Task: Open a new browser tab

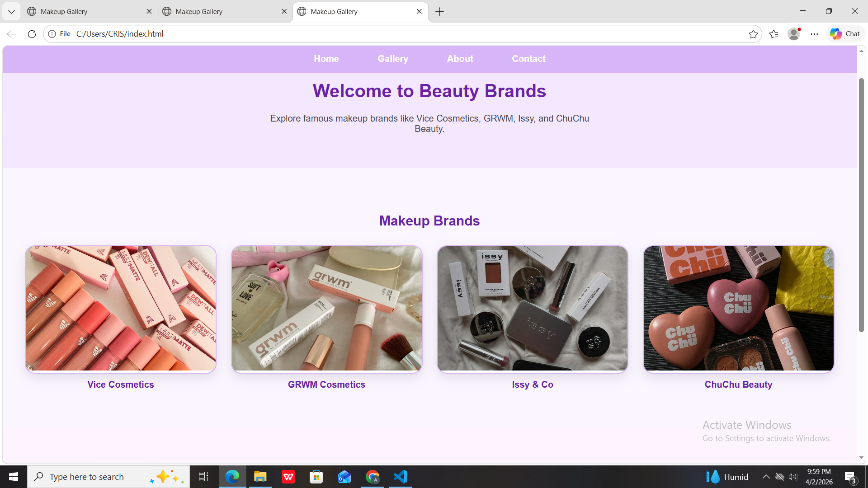Action: tap(439, 11)
